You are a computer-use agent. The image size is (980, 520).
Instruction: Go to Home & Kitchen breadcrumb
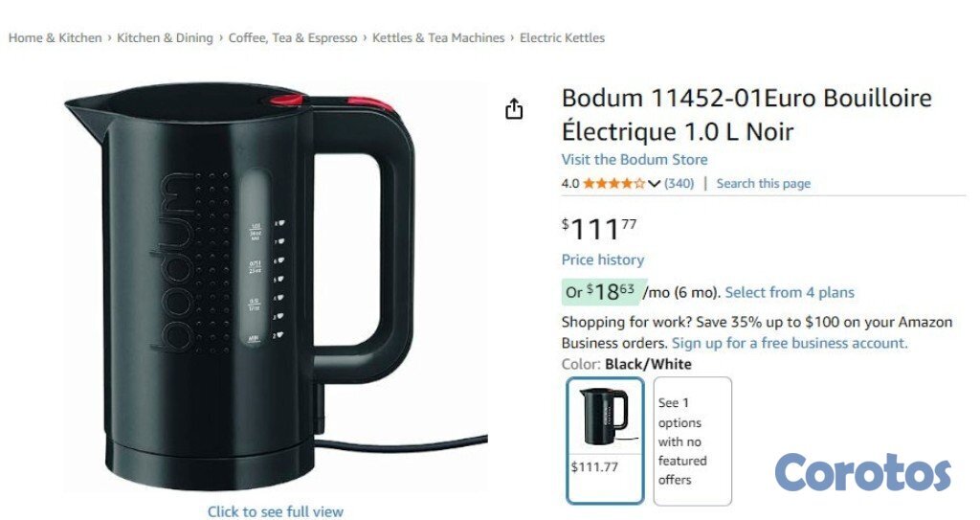tap(55, 37)
